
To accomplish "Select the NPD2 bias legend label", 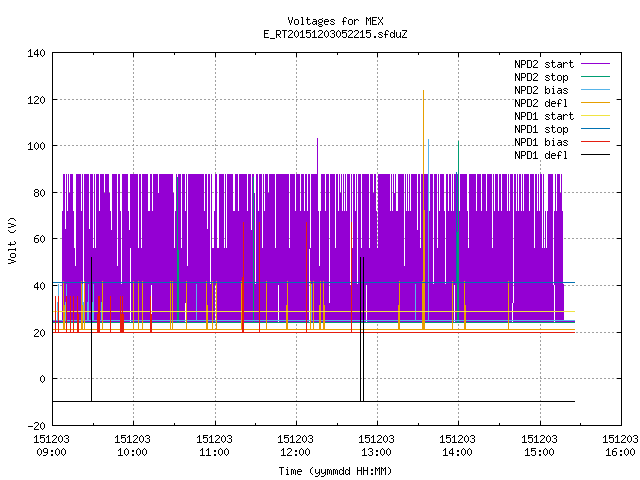I will pos(541,90).
